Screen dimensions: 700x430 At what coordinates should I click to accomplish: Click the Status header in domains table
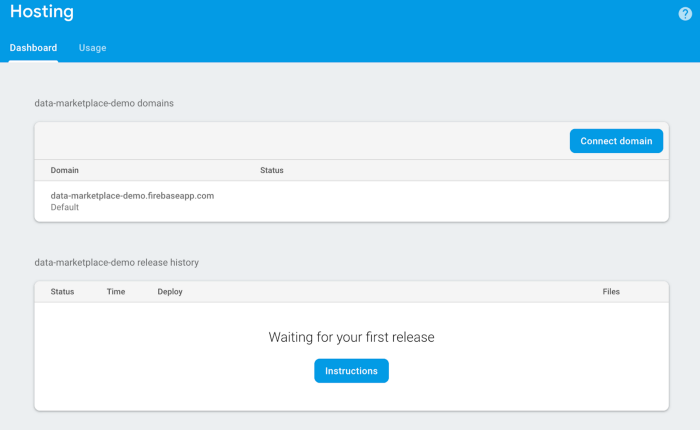pyautogui.click(x=272, y=170)
